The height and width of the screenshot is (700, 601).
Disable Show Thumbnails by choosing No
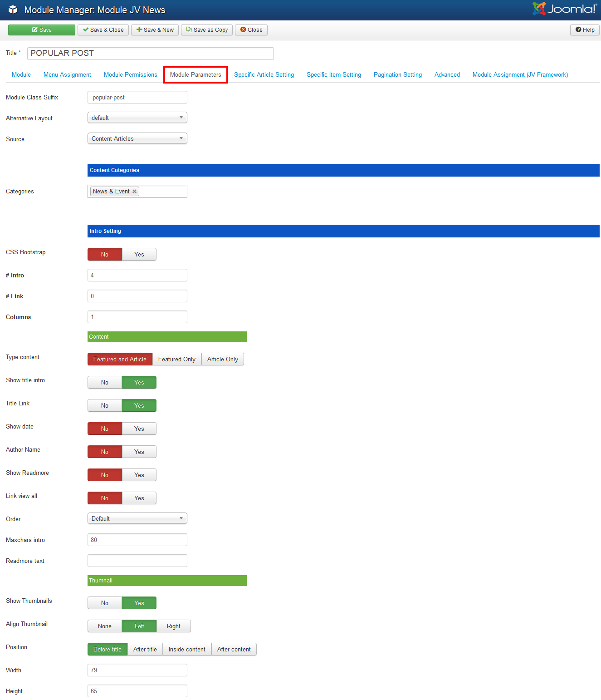click(105, 603)
